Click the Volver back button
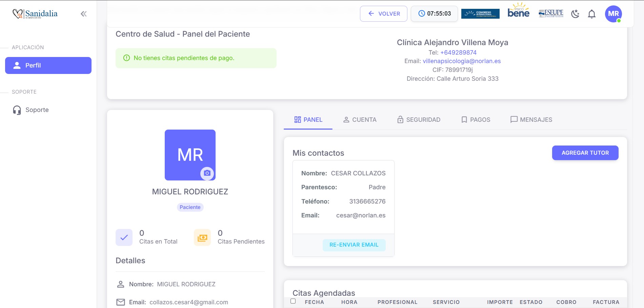 point(384,14)
